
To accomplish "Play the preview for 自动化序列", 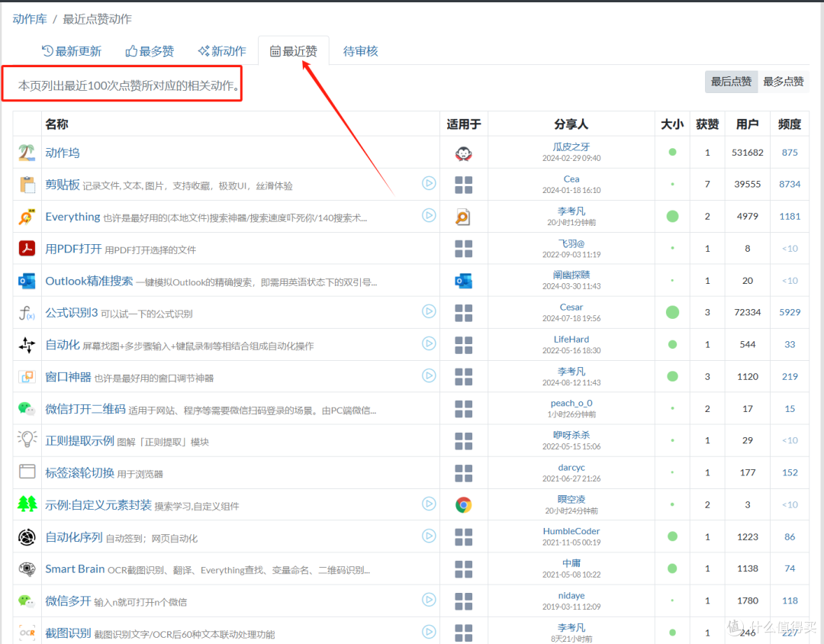I will coord(429,536).
